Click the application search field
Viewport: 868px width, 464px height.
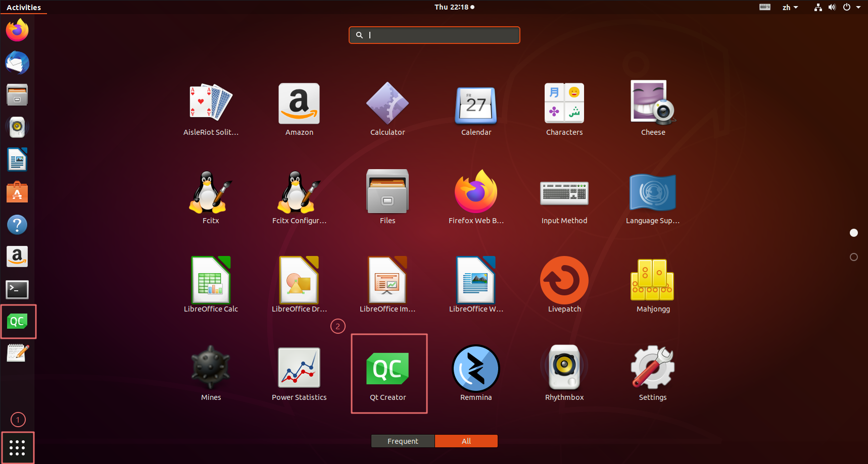pyautogui.click(x=435, y=35)
